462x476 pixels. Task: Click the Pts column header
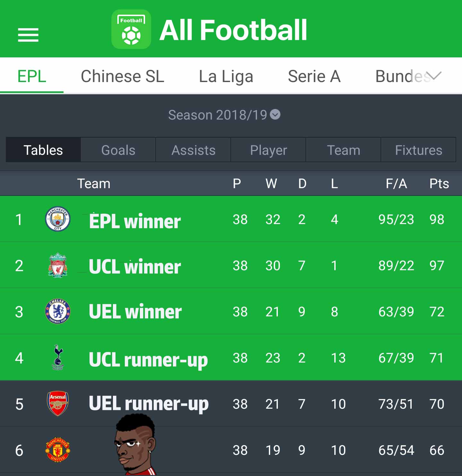pyautogui.click(x=439, y=184)
